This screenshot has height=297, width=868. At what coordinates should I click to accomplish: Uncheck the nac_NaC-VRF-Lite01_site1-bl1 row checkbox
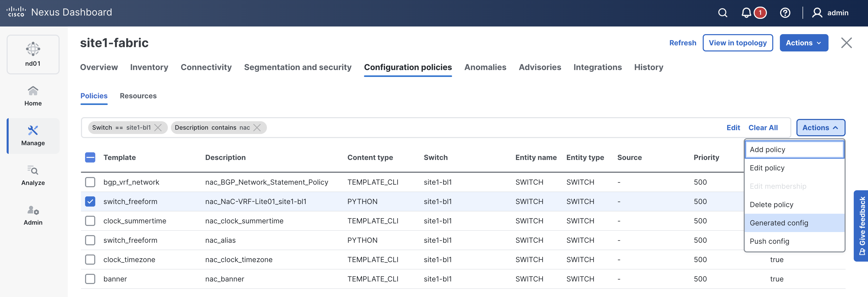(x=90, y=201)
